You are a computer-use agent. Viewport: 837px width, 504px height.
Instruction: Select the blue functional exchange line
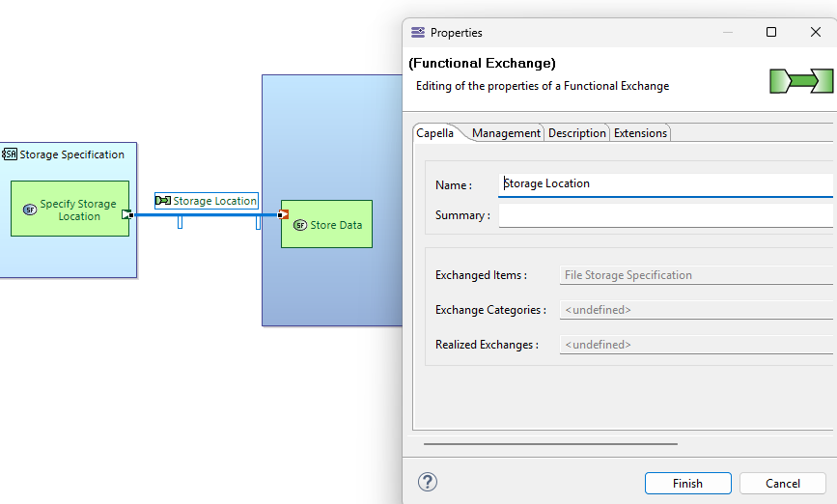206,214
